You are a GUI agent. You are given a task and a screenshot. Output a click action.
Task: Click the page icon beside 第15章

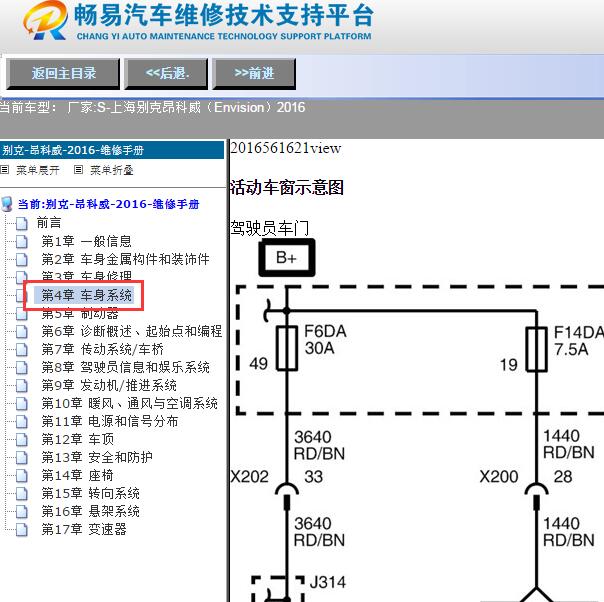pyautogui.click(x=22, y=493)
